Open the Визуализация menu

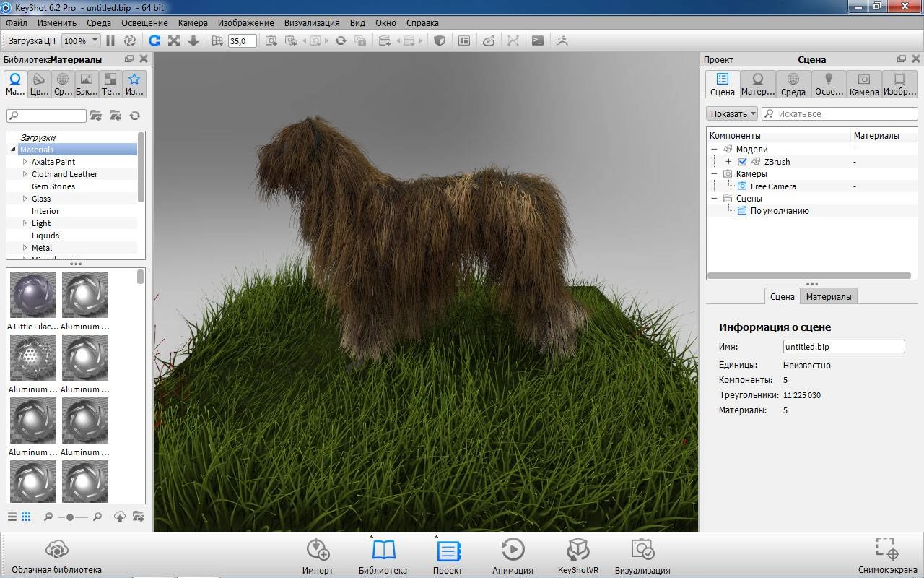[x=312, y=22]
